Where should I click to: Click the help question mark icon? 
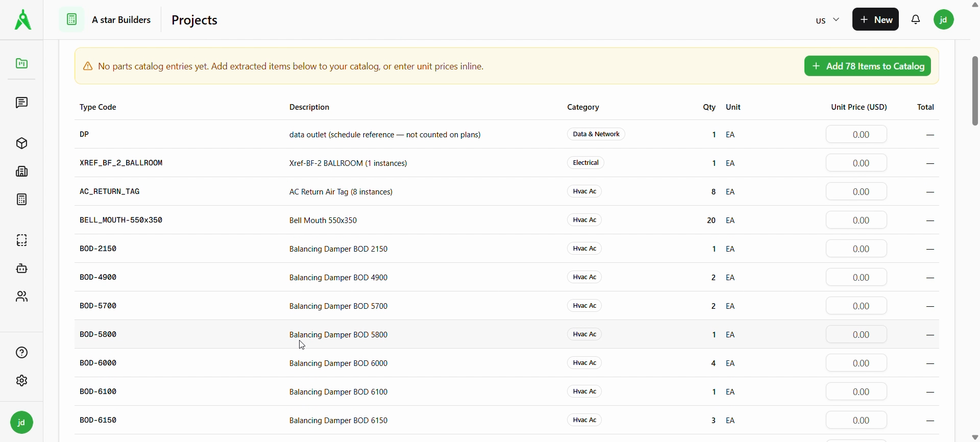(x=21, y=353)
